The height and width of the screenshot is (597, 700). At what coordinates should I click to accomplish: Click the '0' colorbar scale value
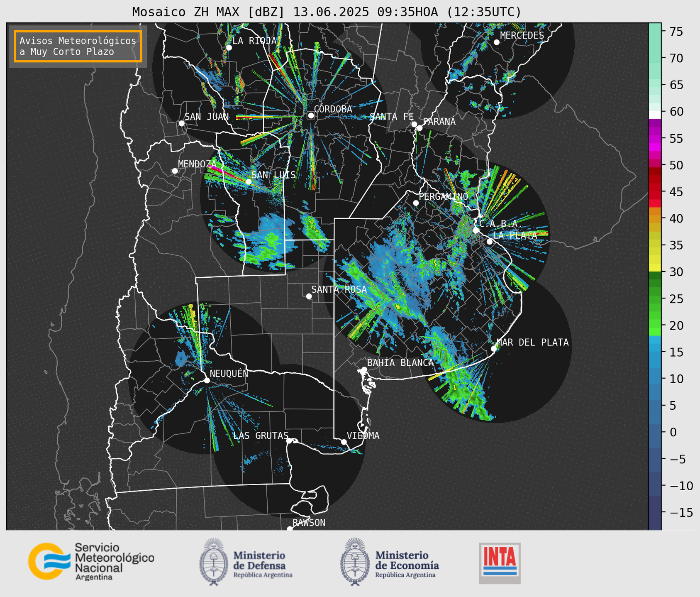pyautogui.click(x=673, y=432)
